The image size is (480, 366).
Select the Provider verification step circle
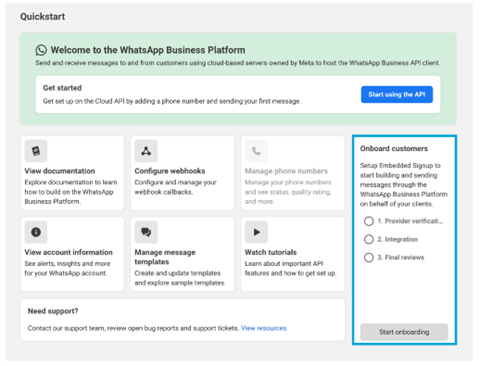369,221
